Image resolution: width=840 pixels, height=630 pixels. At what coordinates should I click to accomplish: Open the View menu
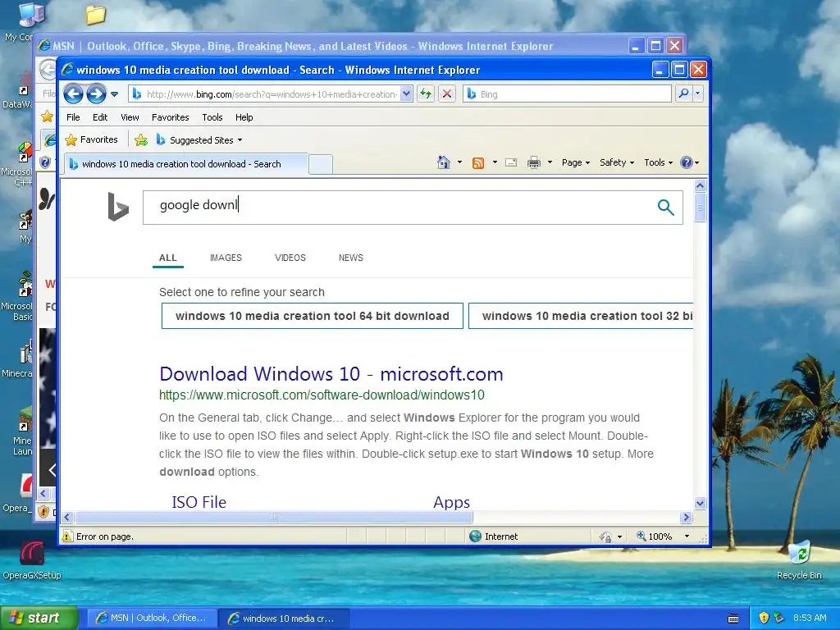130,117
